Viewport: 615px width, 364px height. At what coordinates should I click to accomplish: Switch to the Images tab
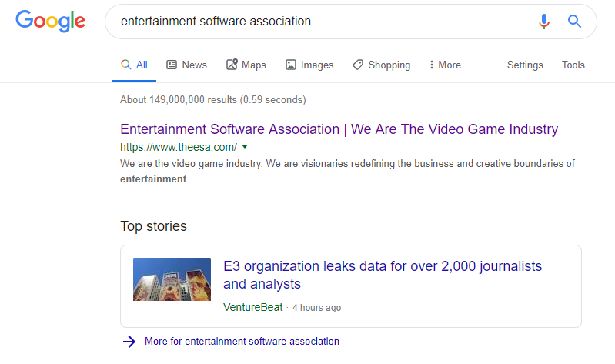(309, 65)
